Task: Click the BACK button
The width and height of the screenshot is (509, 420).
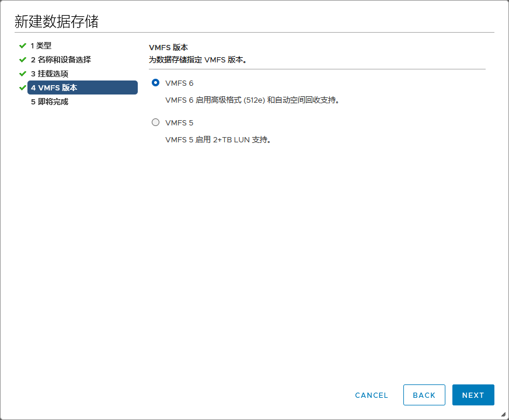Action: click(424, 395)
